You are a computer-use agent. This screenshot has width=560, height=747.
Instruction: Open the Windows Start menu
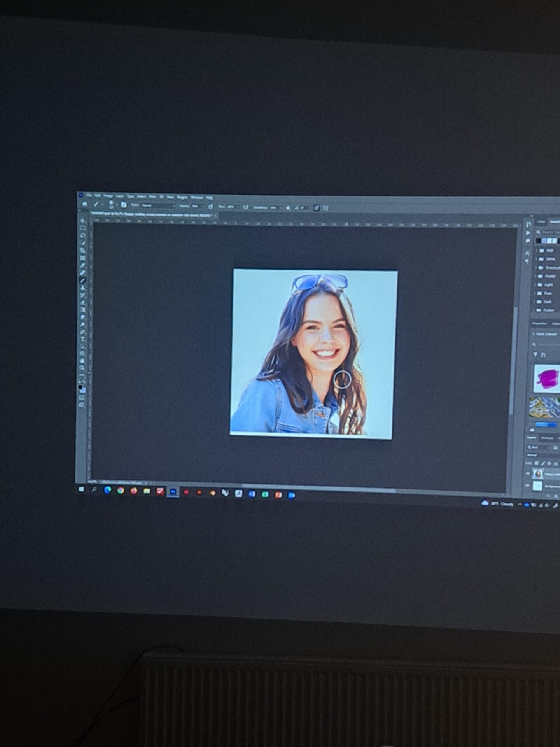click(x=81, y=489)
